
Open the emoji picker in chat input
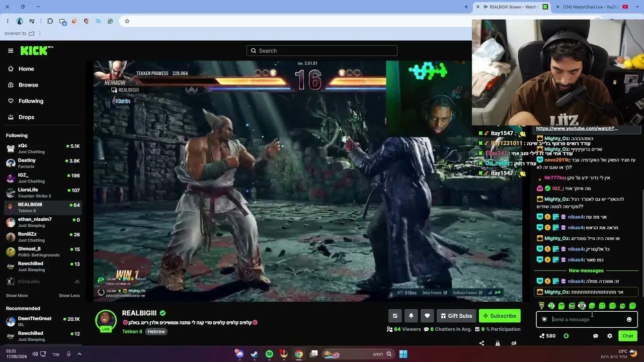pos(629,319)
